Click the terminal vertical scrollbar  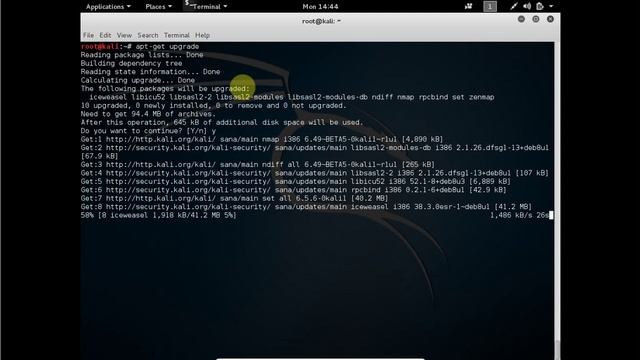click(x=557, y=200)
